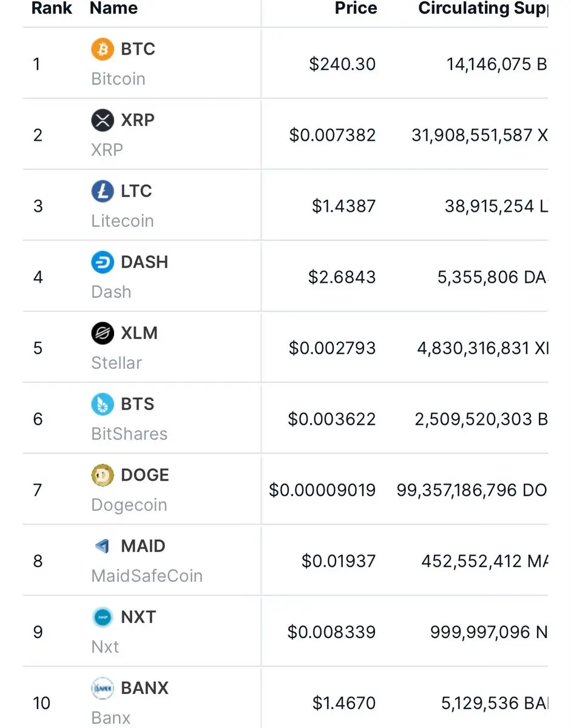The height and width of the screenshot is (728, 571).
Task: Sort table by Name column header
Action: [113, 8]
